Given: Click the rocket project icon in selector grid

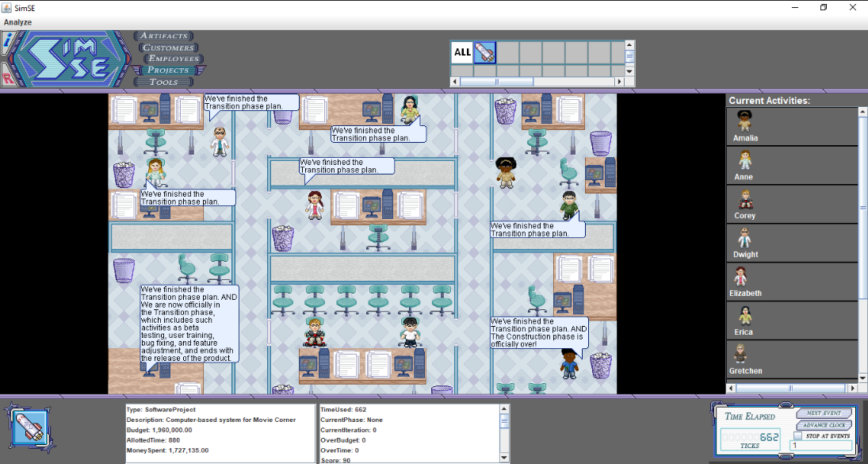Looking at the screenshot, I should pos(484,52).
